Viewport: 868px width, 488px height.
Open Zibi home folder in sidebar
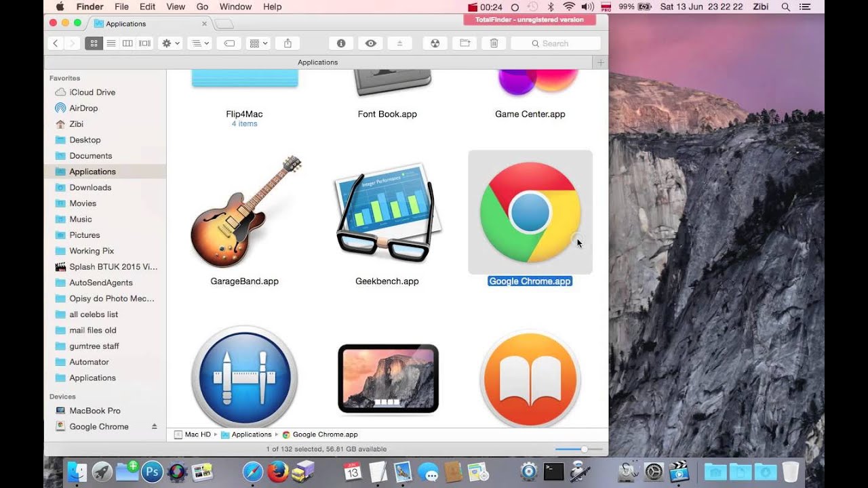(x=76, y=124)
